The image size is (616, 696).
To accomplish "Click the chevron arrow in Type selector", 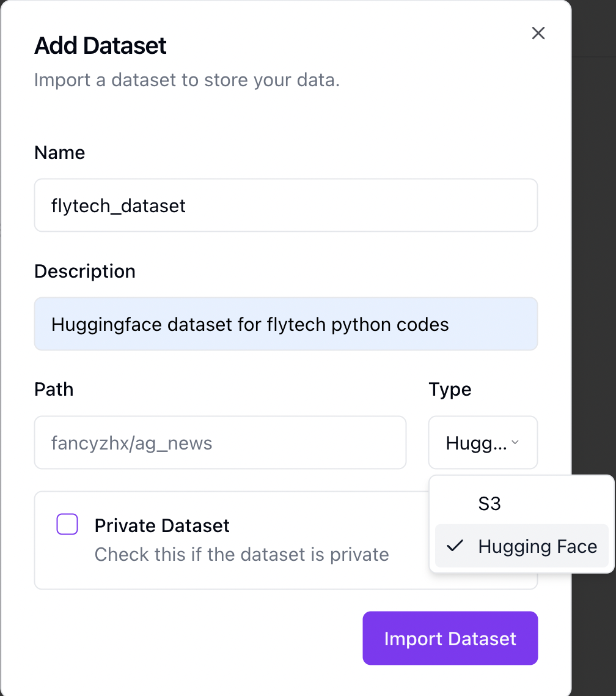I will (x=515, y=443).
